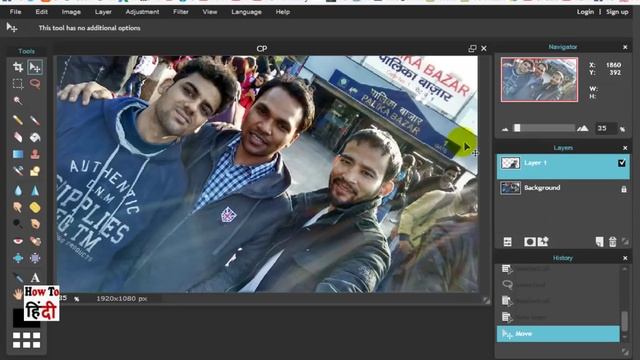Select the Type text tool

[x=35, y=278]
